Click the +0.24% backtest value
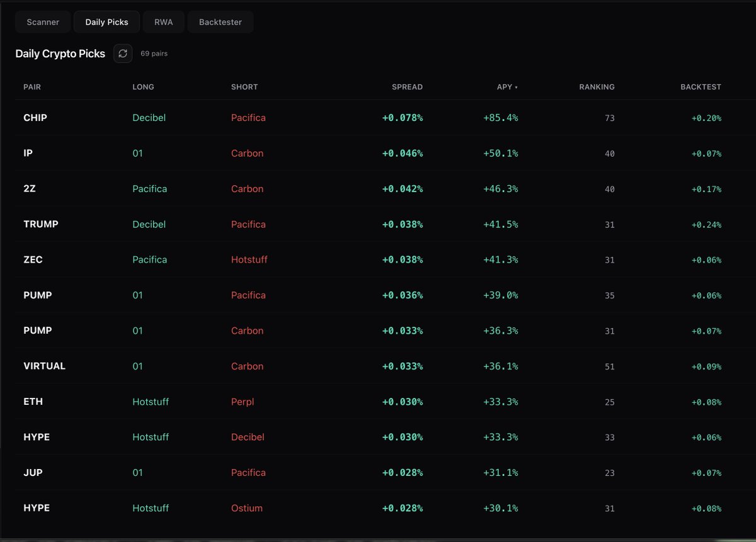756x542 pixels. (706, 225)
